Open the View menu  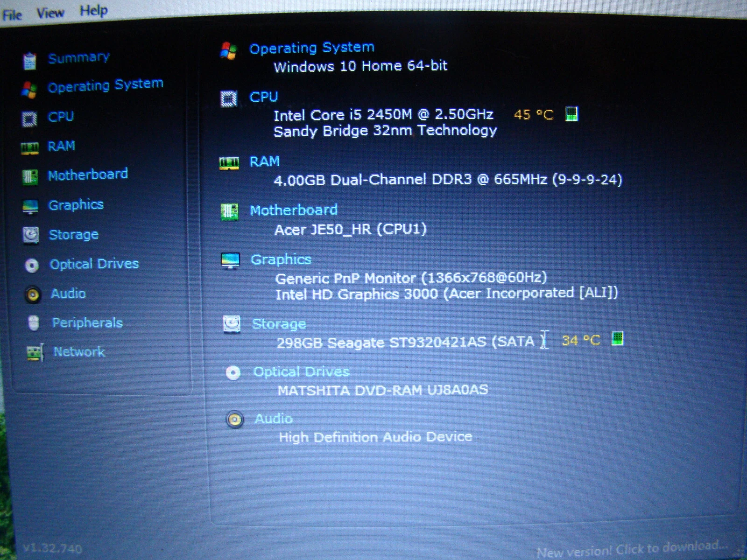(x=50, y=13)
